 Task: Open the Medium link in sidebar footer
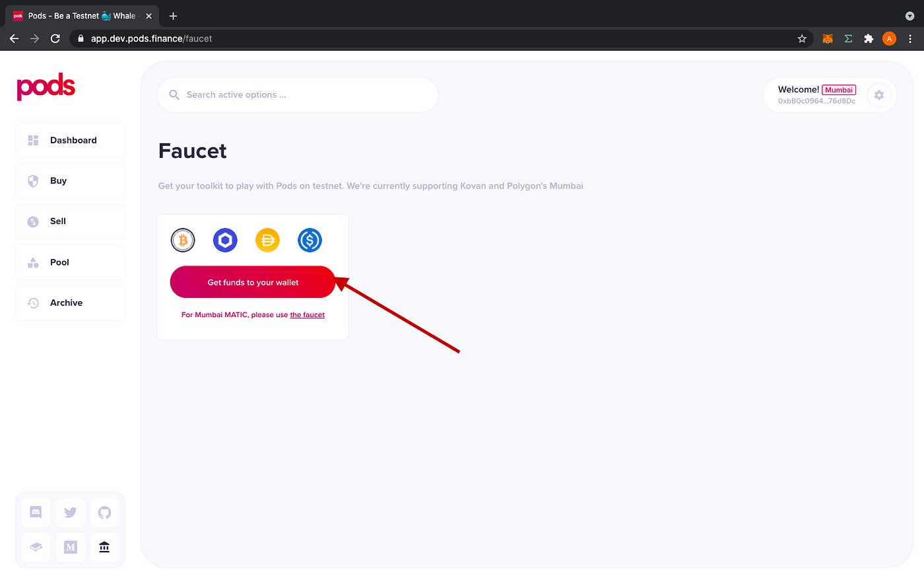71,547
